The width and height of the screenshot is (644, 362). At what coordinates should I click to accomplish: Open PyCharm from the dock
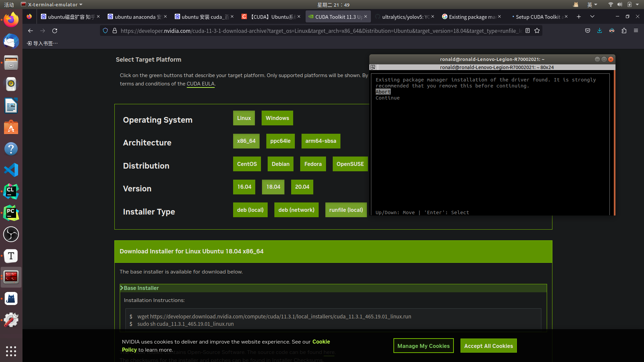click(11, 213)
